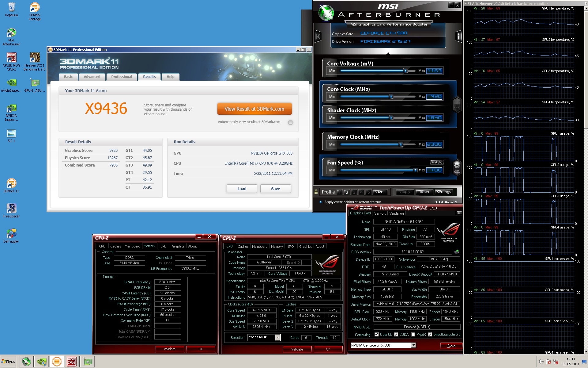588x368 pixels.
Task: Click the Afterburner Reset button
Action: (x=424, y=192)
